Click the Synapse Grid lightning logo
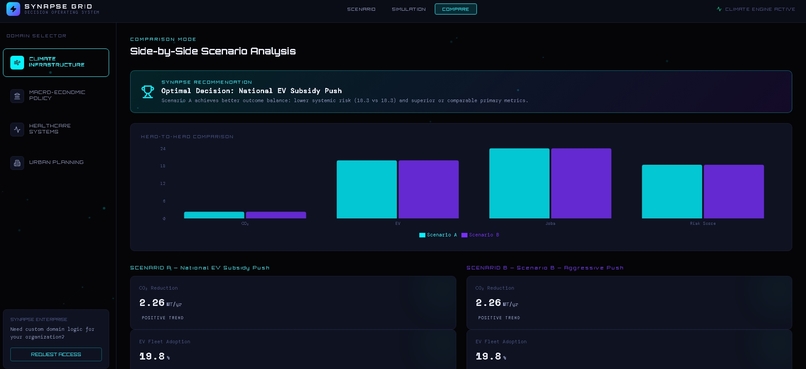The image size is (806, 369). [13, 8]
